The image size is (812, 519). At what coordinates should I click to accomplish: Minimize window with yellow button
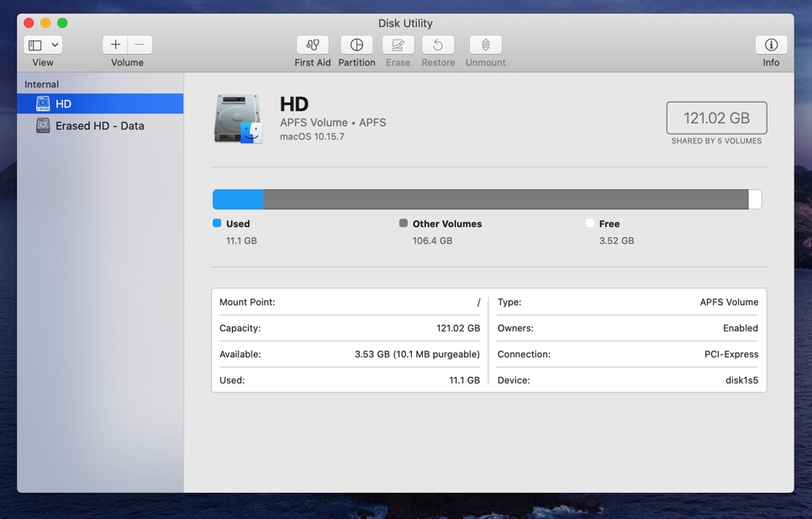(45, 23)
